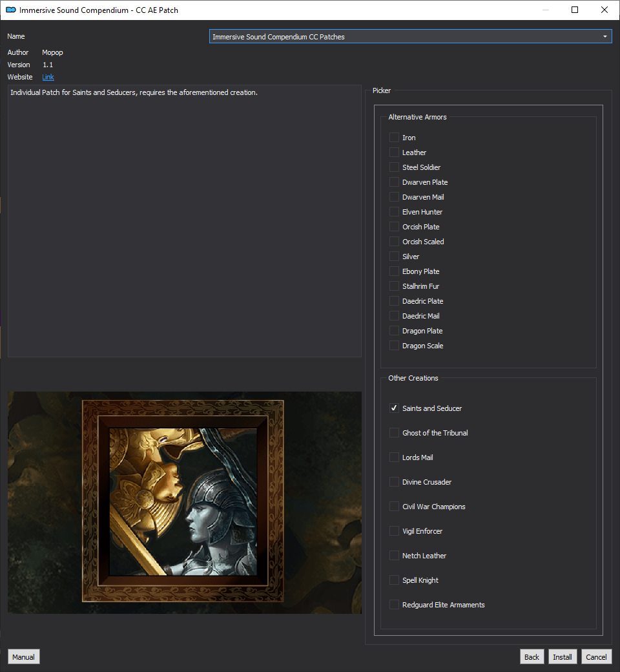This screenshot has height=672, width=620.
Task: Click the version number 1.1
Action: point(48,65)
